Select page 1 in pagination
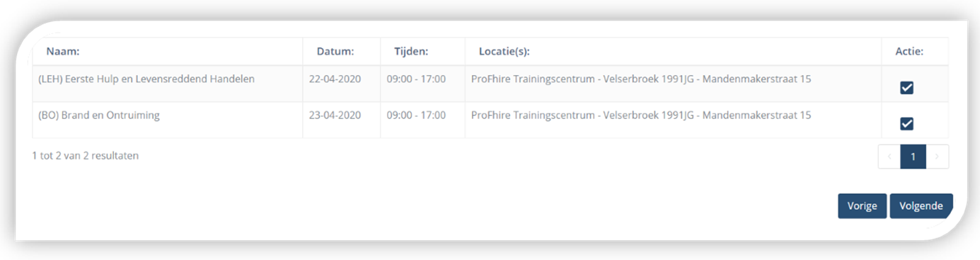 (913, 157)
